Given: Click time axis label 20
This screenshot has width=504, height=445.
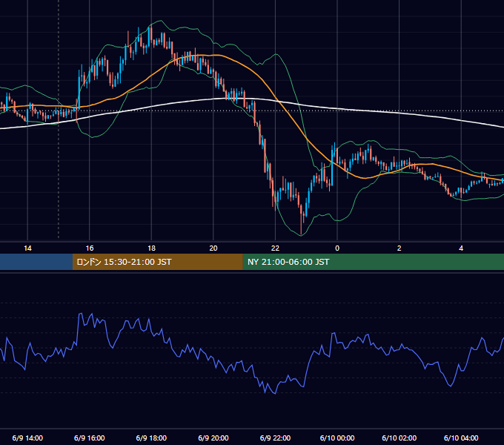Looking at the screenshot, I should click(213, 248).
